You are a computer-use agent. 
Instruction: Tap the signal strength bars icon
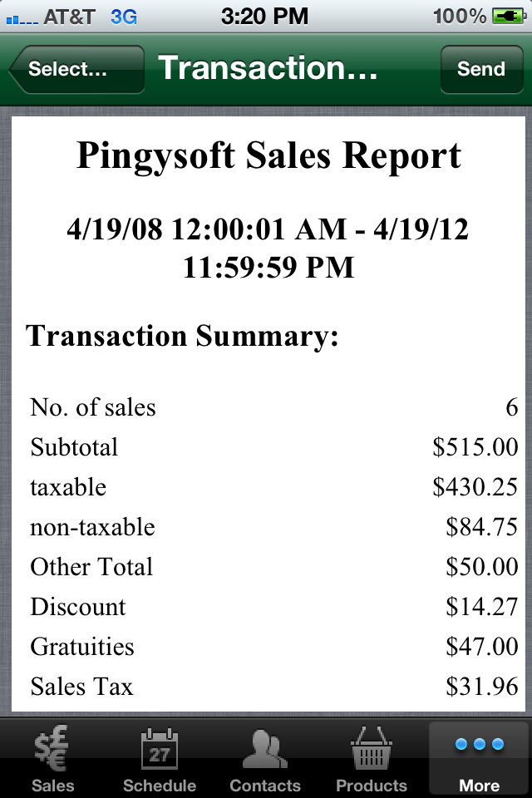pos(22,20)
